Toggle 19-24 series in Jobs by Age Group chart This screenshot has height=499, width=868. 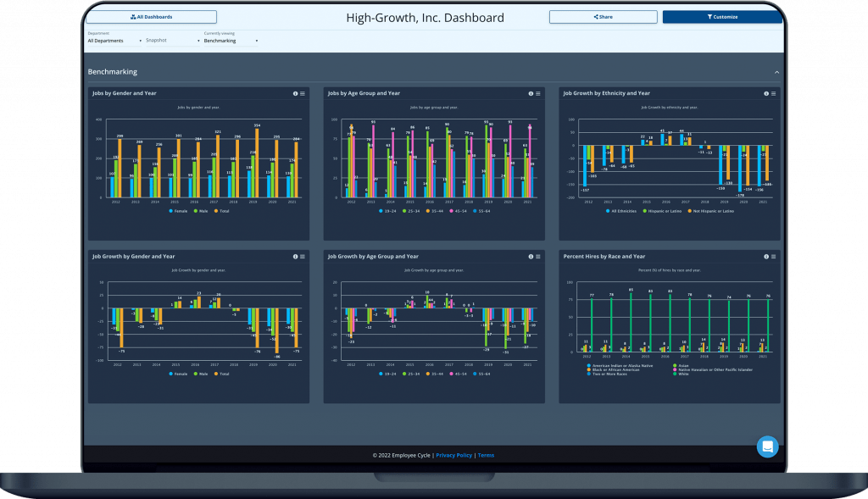pos(387,211)
